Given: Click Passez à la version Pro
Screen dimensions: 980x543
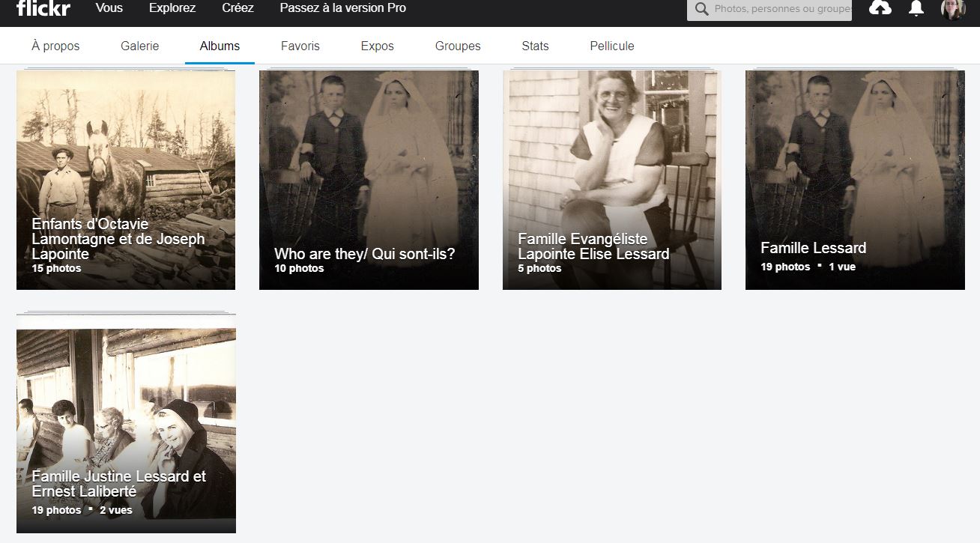Looking at the screenshot, I should [x=343, y=8].
